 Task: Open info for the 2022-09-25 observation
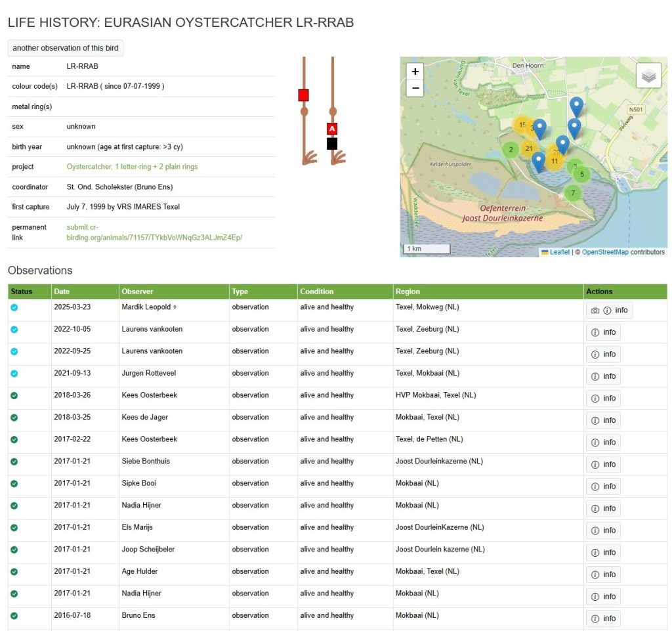604,355
